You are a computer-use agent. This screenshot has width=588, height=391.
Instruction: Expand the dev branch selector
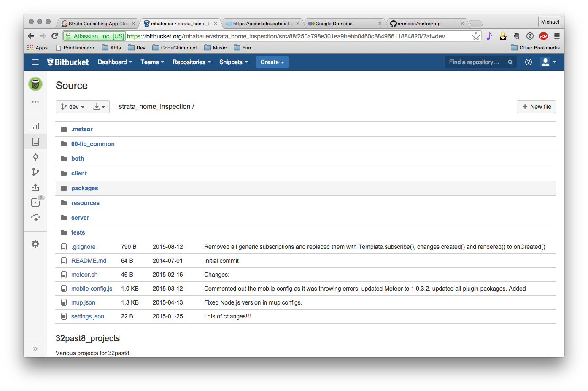[72, 107]
